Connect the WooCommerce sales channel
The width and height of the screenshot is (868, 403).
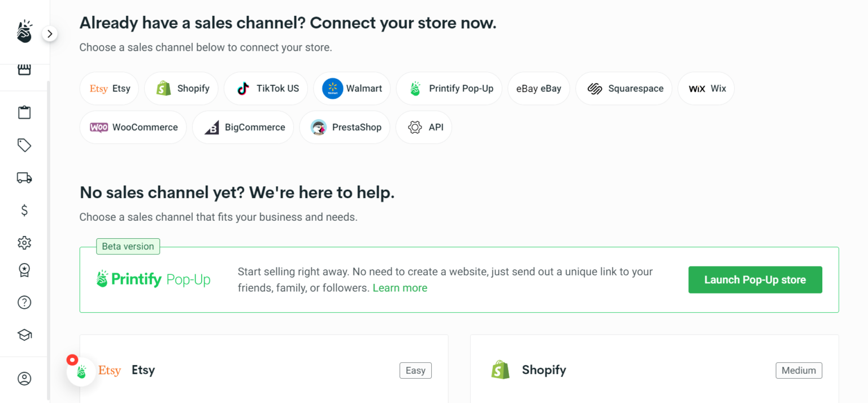click(133, 127)
